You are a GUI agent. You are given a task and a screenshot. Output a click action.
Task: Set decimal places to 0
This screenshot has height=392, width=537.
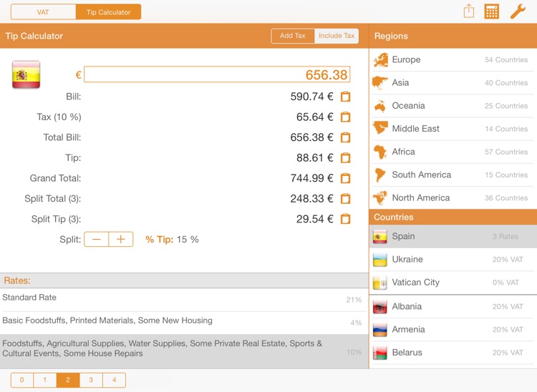[x=22, y=380]
